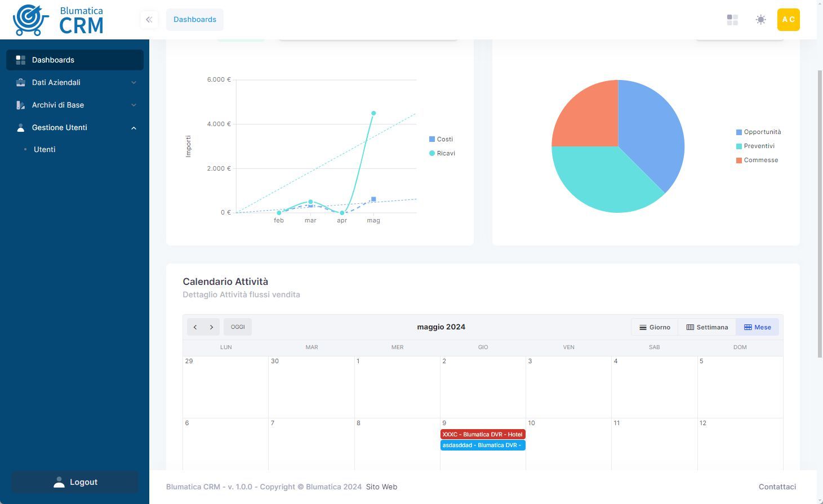Switch calendar to Settimana view
Screen dimensions: 823x504
click(x=707, y=327)
